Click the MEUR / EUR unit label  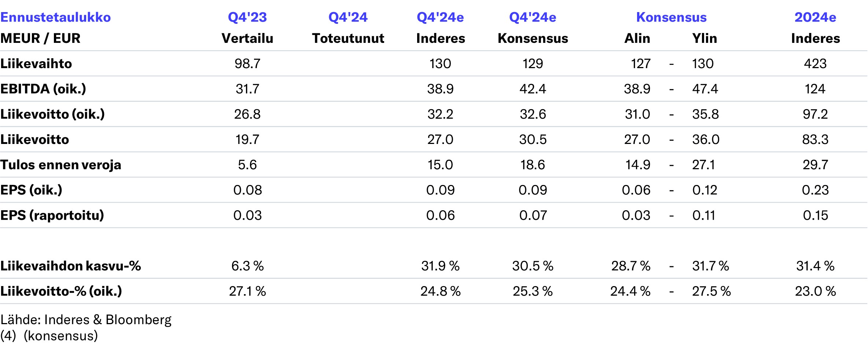point(40,38)
